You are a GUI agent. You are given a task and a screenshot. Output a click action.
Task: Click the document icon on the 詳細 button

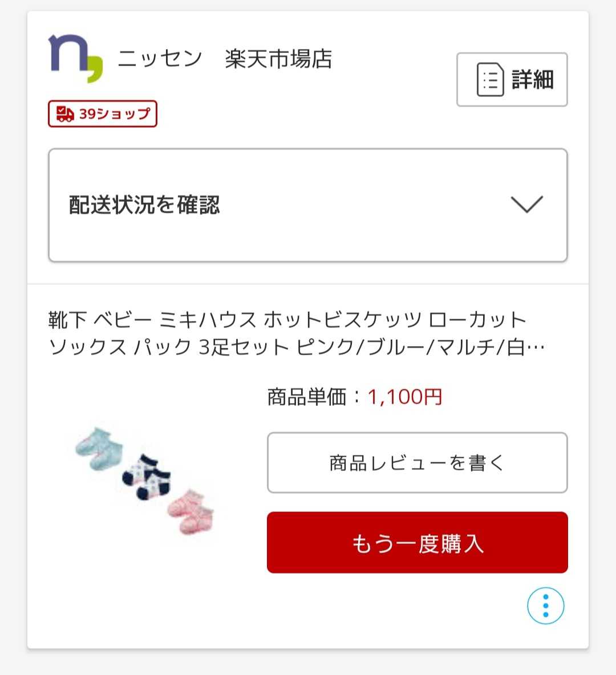(490, 80)
